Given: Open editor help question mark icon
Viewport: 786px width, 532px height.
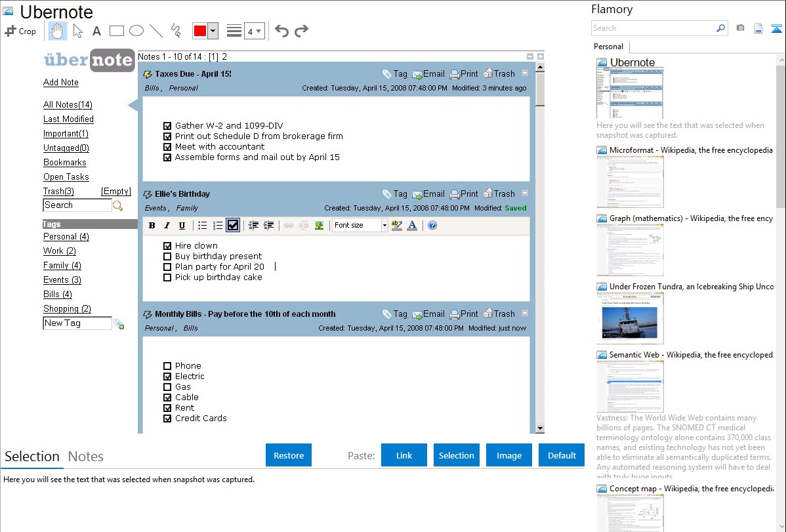Looking at the screenshot, I should pyautogui.click(x=432, y=226).
